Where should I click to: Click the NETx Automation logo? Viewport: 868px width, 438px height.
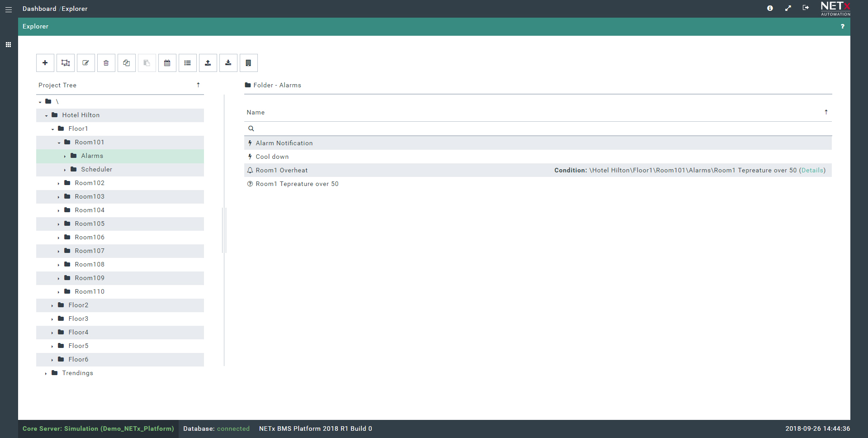click(x=835, y=9)
